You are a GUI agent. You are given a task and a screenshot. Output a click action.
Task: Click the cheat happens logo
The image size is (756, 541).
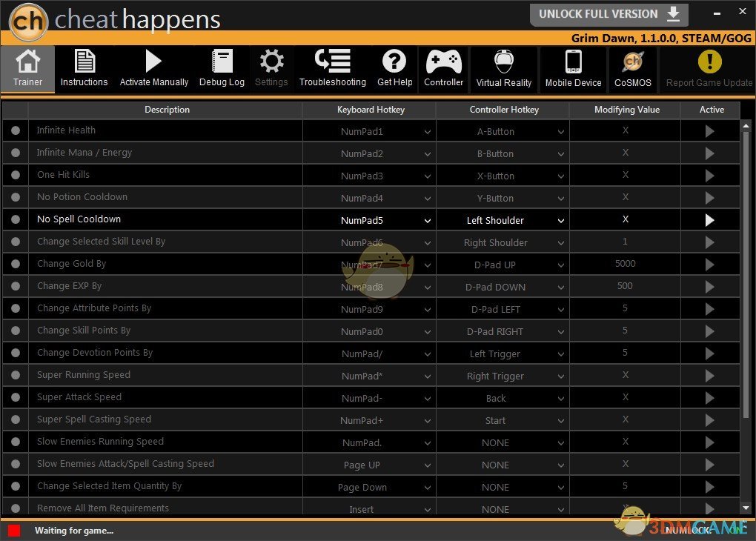(115, 20)
